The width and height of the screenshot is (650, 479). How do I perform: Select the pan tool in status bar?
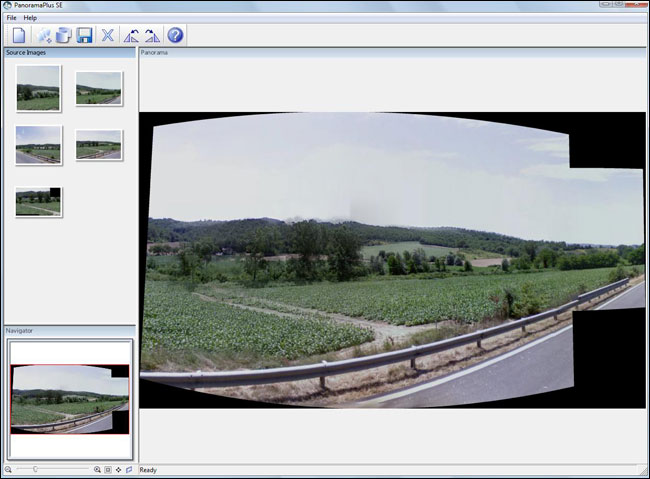click(x=118, y=470)
